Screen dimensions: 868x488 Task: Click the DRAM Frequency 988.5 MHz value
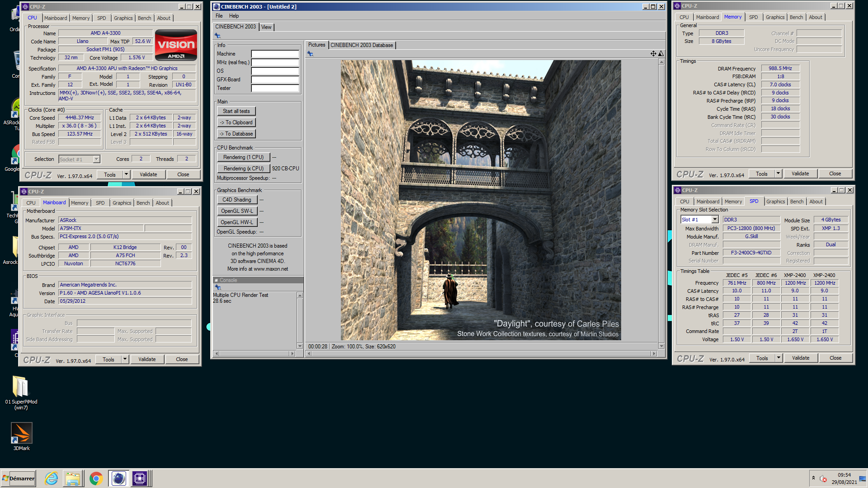coord(780,68)
